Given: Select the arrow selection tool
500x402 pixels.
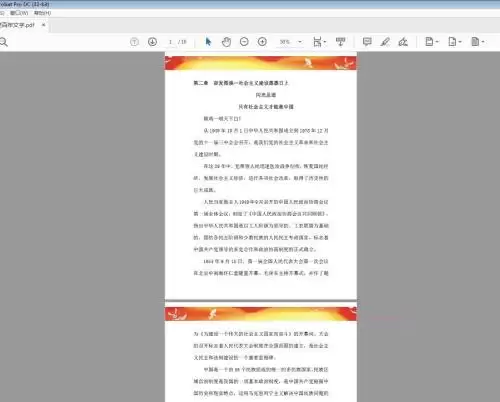Looking at the screenshot, I should pos(208,42).
